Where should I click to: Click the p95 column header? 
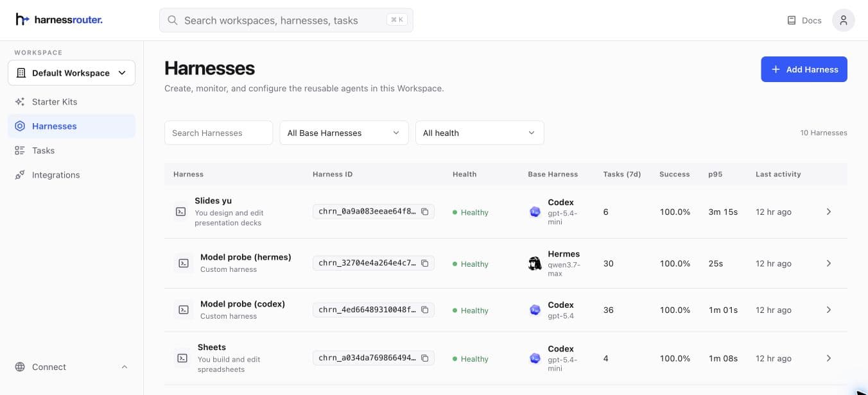715,174
